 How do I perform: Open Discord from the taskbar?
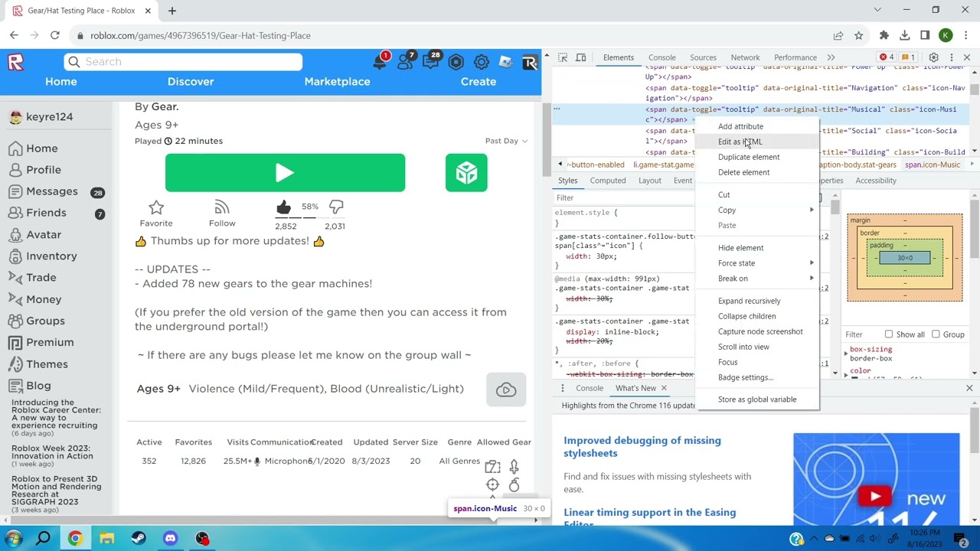(x=170, y=539)
